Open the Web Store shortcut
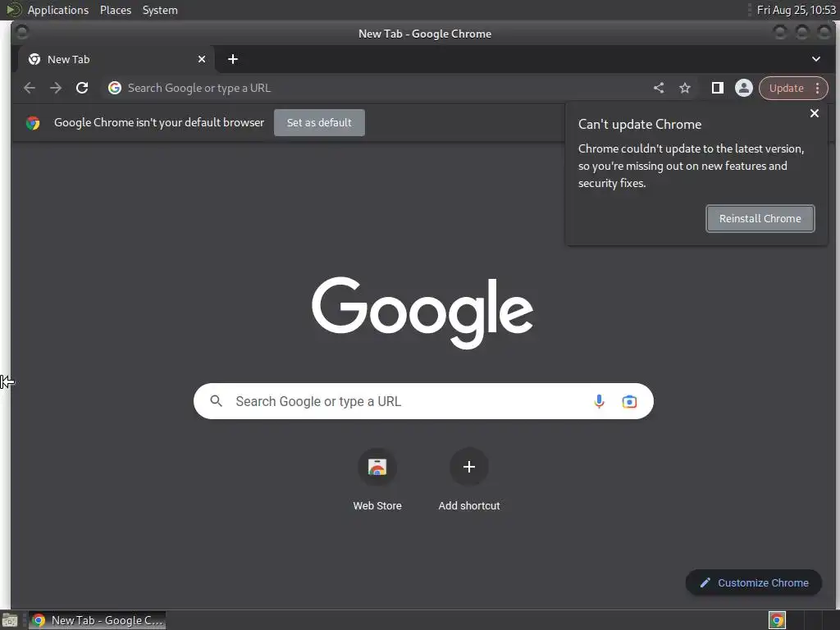 click(377, 479)
